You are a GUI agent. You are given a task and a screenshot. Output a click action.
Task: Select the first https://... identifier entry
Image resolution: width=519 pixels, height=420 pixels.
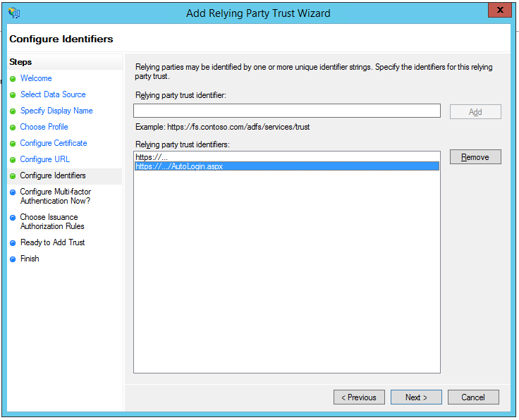pos(152,157)
